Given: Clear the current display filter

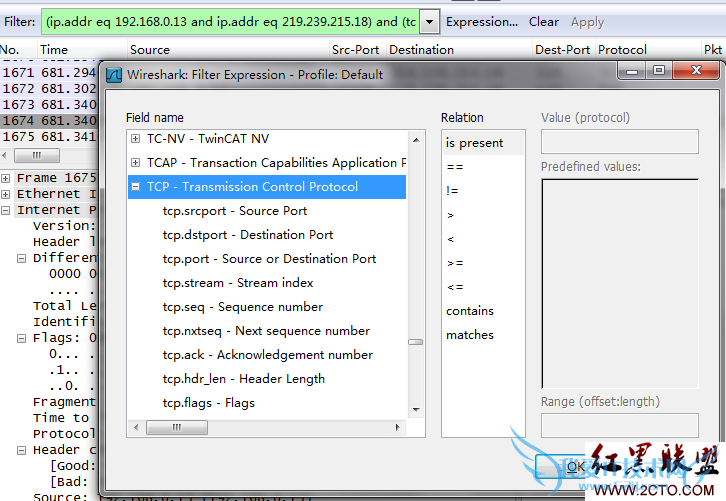Looking at the screenshot, I should point(544,22).
